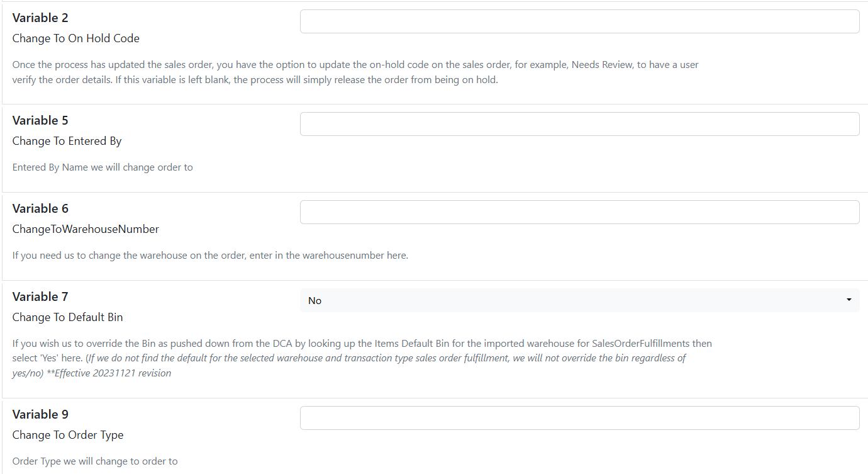
Task: Click the Change To Order Type input field
Action: (x=579, y=418)
